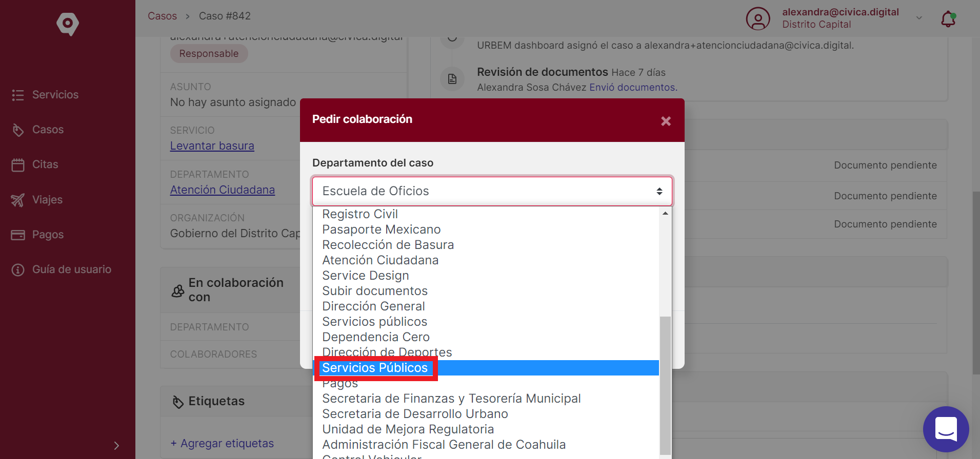Open the Levantar basura service link
980x459 pixels.
[x=212, y=146]
